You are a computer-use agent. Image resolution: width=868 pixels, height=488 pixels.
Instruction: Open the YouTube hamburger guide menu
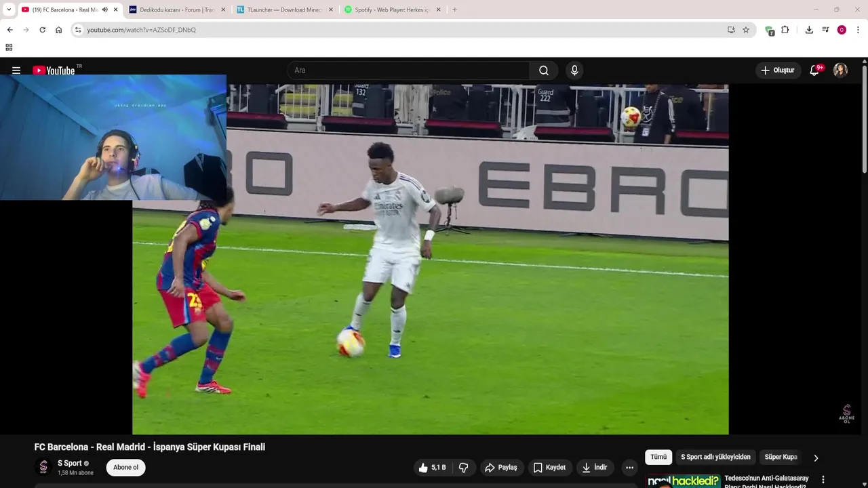tap(16, 70)
